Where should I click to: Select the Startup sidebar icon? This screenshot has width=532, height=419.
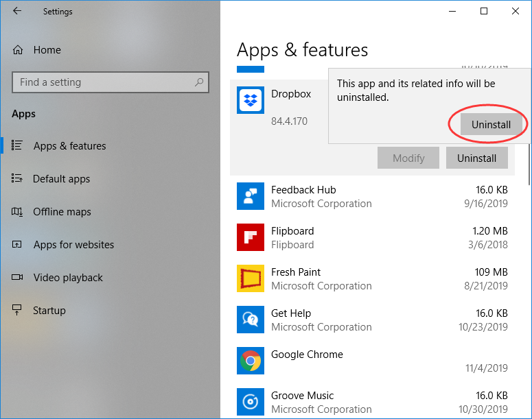(x=16, y=310)
